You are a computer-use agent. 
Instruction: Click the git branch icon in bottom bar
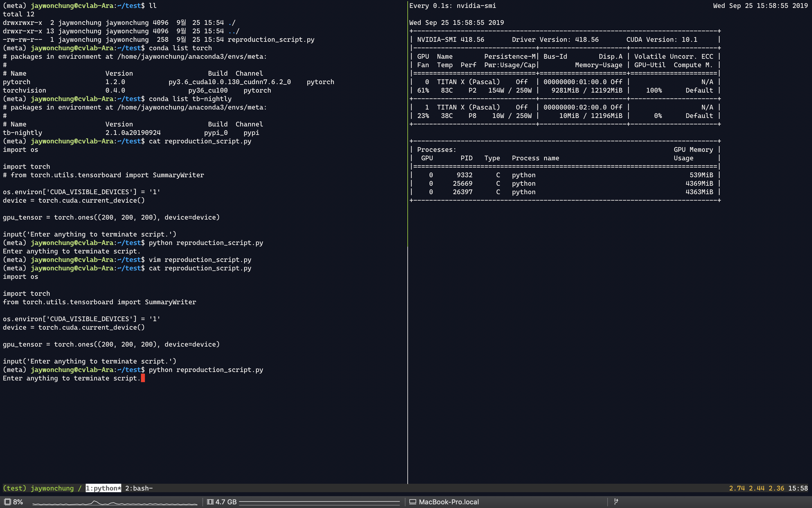click(616, 502)
